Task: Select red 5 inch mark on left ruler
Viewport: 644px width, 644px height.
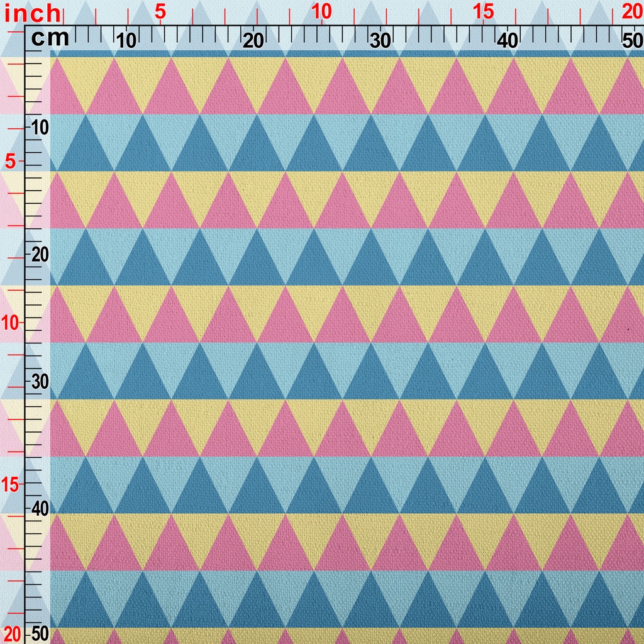Action: pyautogui.click(x=11, y=162)
